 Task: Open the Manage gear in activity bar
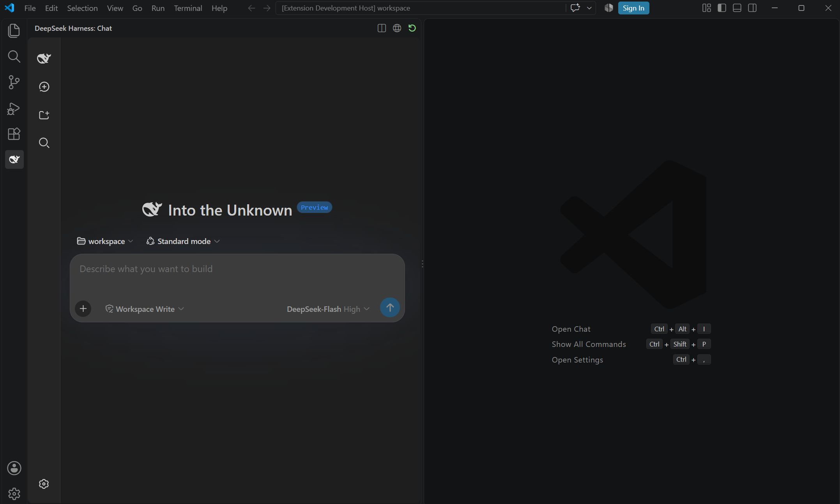pyautogui.click(x=14, y=494)
